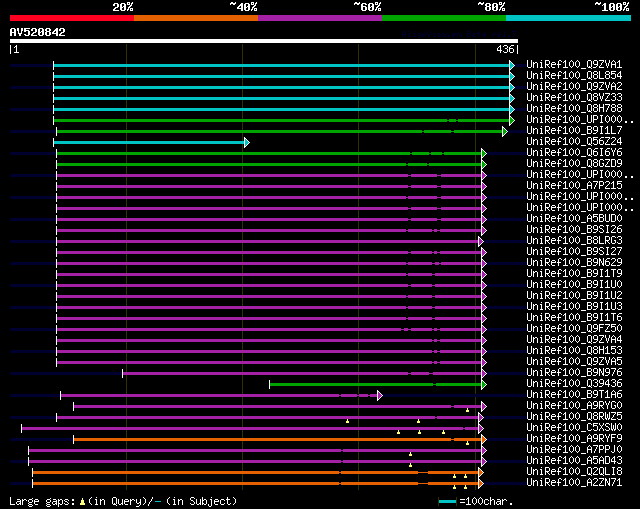Screen dimensions: 640x509
Task: Select the AV520842 query name
Action: (38, 32)
